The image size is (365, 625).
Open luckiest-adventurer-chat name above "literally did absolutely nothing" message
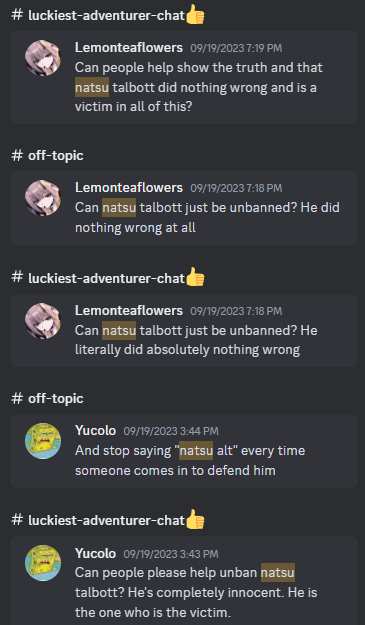tap(106, 278)
